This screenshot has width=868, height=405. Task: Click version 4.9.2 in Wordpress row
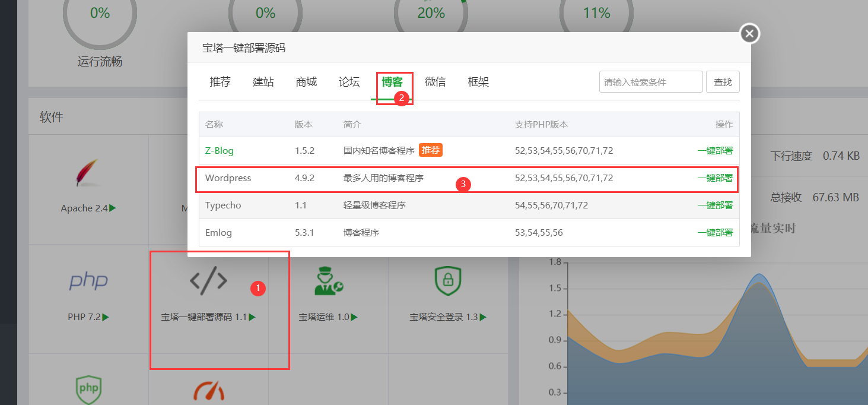(x=304, y=178)
